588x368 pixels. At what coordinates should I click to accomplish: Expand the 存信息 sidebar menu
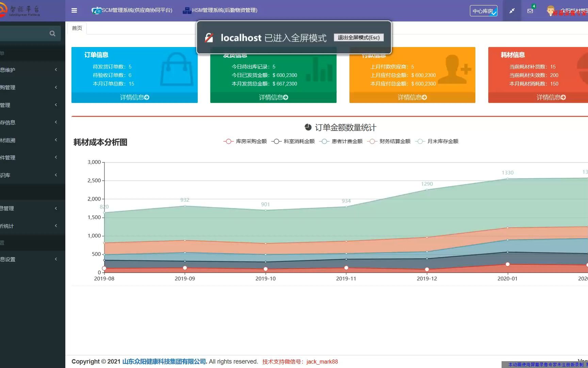click(x=32, y=122)
